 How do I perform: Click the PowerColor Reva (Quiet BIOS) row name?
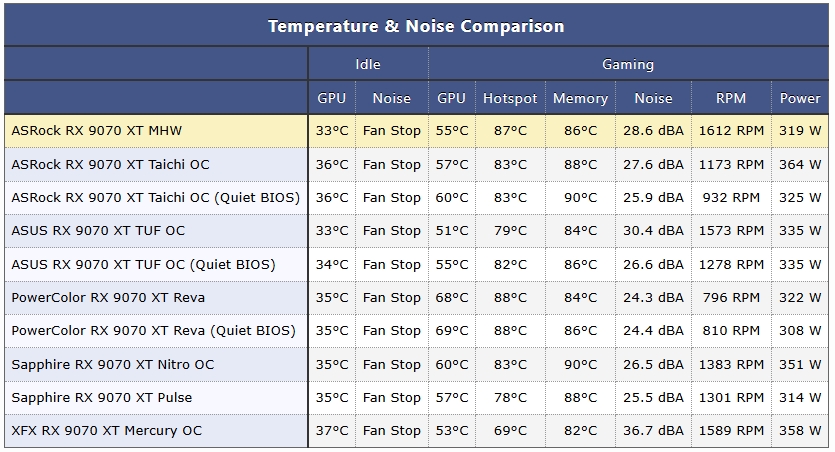click(153, 331)
